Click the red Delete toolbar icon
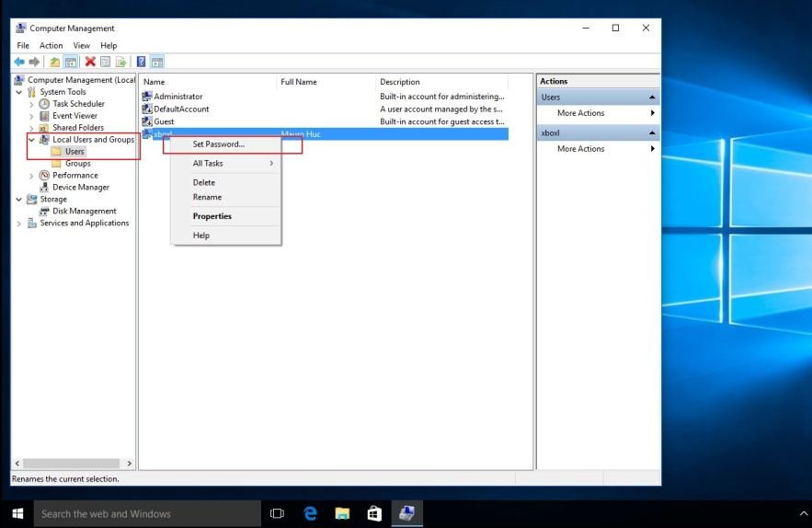 90,62
